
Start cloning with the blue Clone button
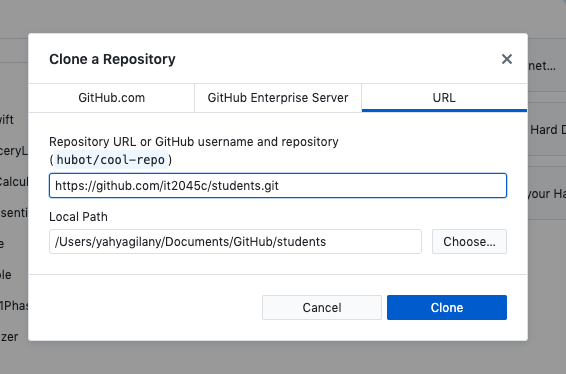(447, 308)
